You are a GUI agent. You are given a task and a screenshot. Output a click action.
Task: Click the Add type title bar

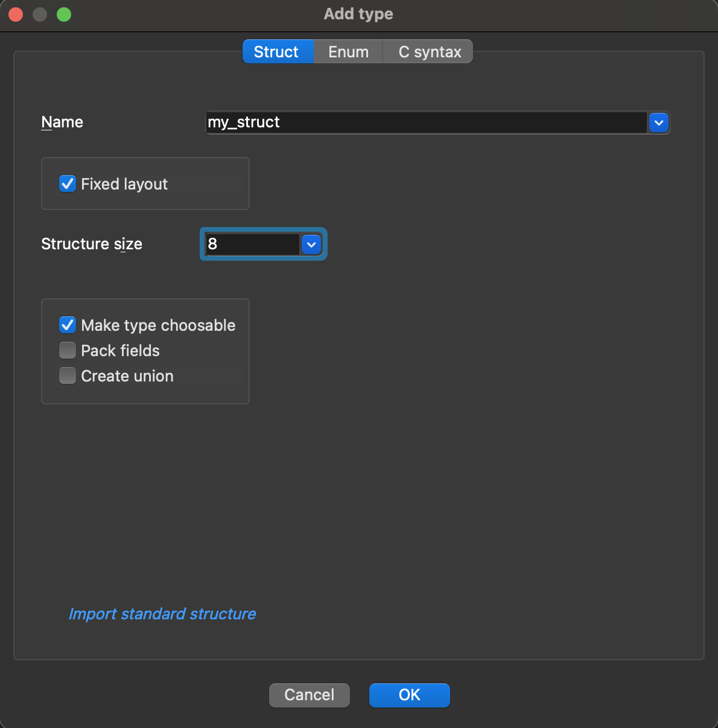(358, 14)
